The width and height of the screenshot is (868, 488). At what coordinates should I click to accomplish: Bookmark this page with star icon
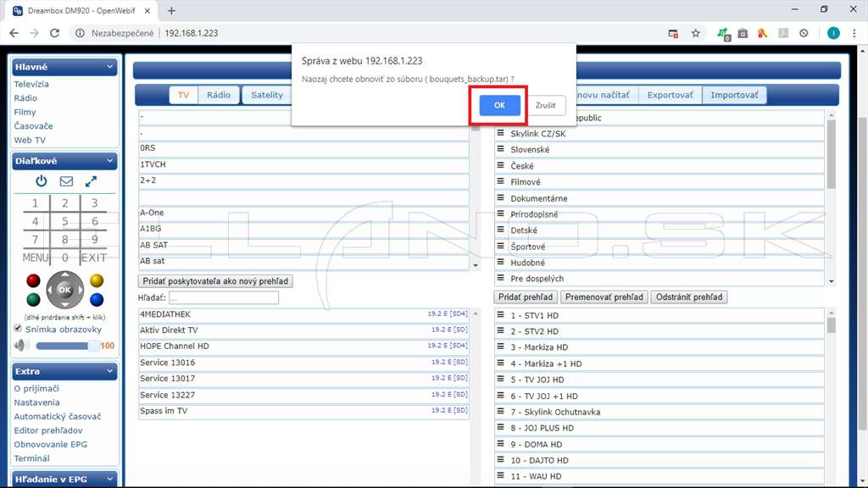point(696,33)
